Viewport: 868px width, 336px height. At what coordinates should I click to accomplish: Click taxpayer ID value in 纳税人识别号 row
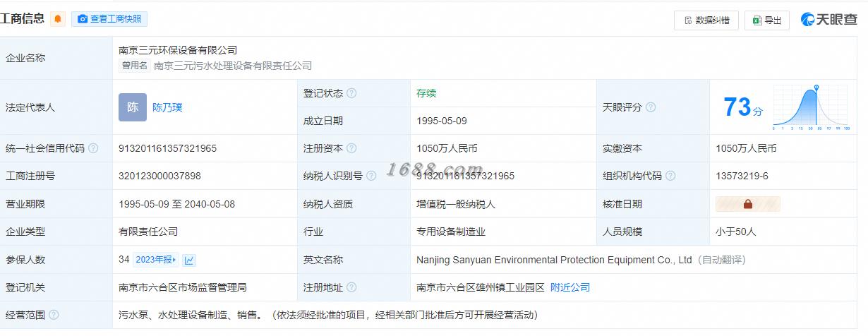point(466,176)
